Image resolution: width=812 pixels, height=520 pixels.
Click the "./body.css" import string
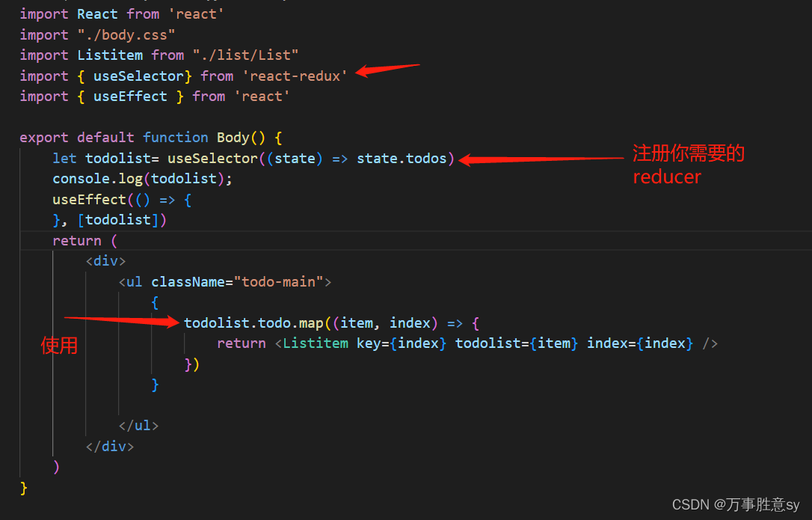[x=126, y=34]
